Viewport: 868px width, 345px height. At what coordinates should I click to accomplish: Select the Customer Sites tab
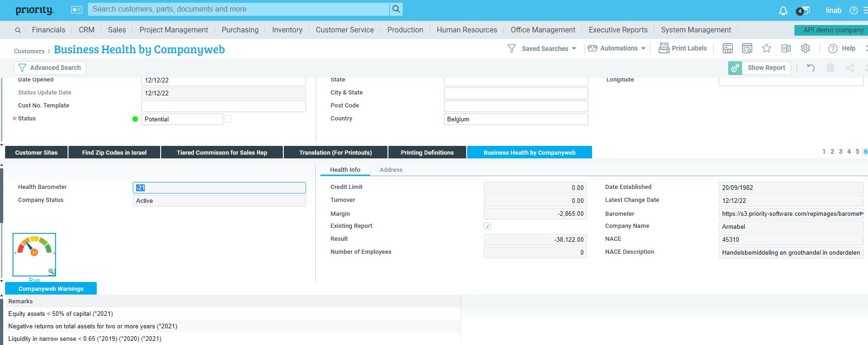(x=36, y=152)
